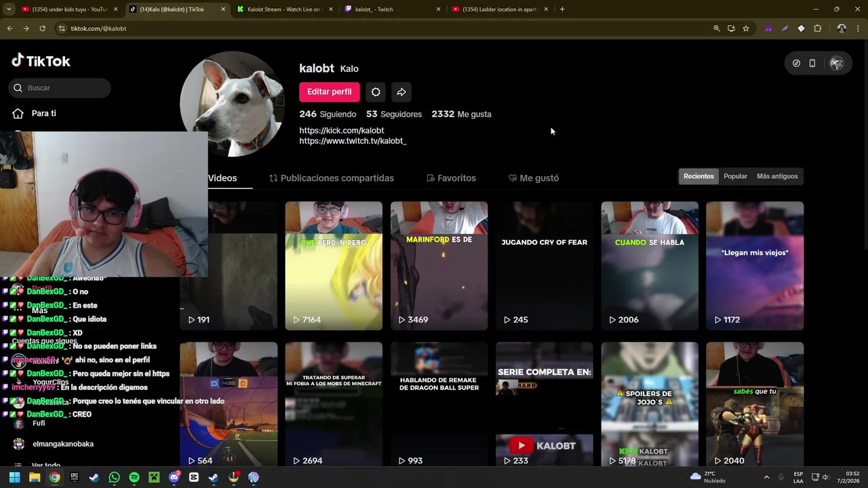
Task: Switch to the Videos tab
Action: (x=222, y=178)
